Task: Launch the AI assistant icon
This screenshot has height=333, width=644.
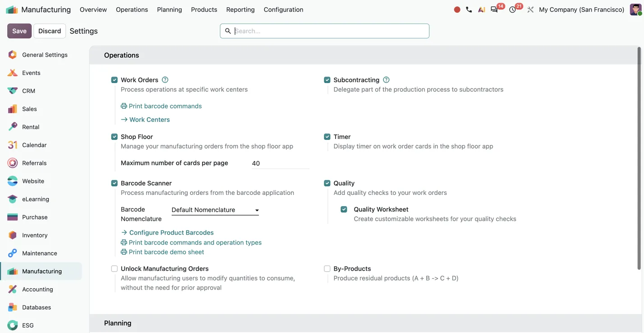Action: tap(482, 9)
